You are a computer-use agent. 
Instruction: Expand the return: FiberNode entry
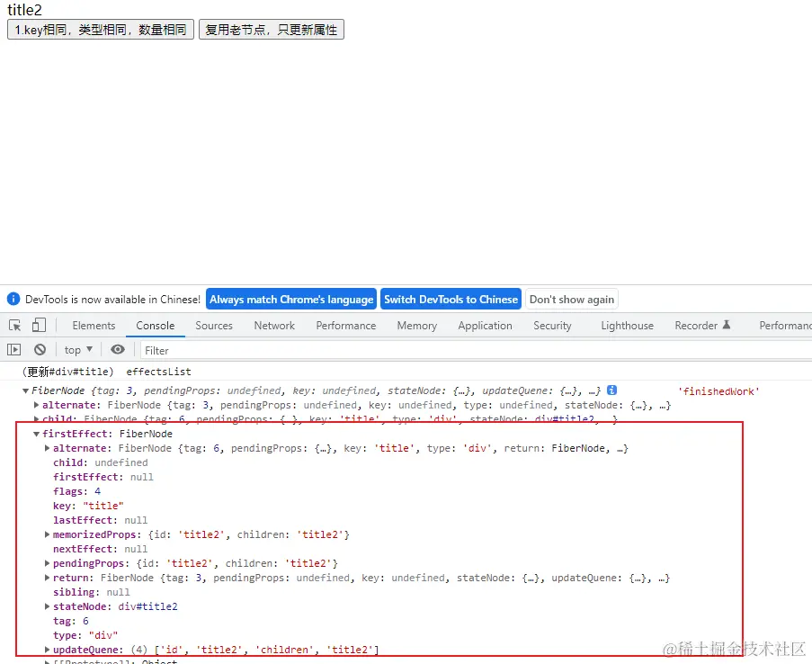point(47,578)
